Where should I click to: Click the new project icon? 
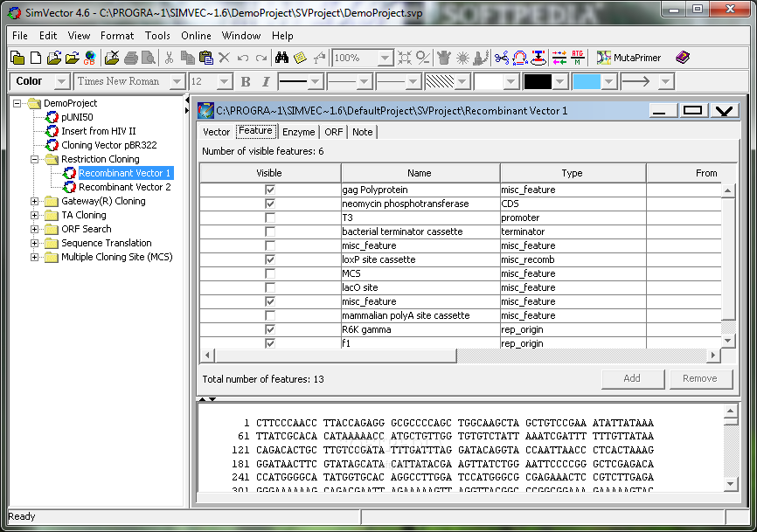[x=17, y=58]
